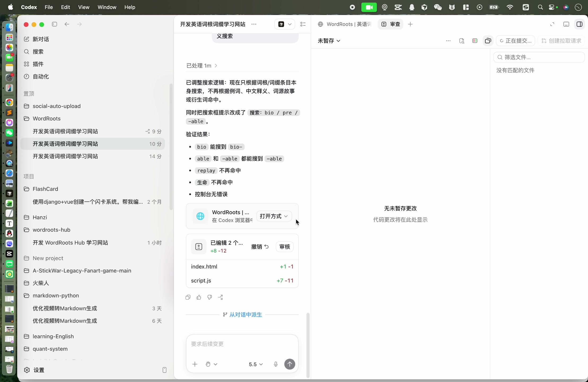Toggle the task list icon in header
Screen dimensions: 588x382
coord(303,24)
